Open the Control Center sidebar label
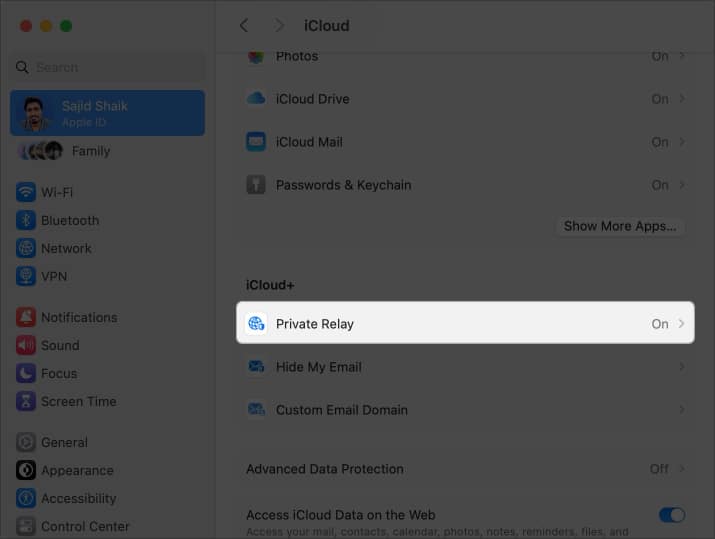 85,526
